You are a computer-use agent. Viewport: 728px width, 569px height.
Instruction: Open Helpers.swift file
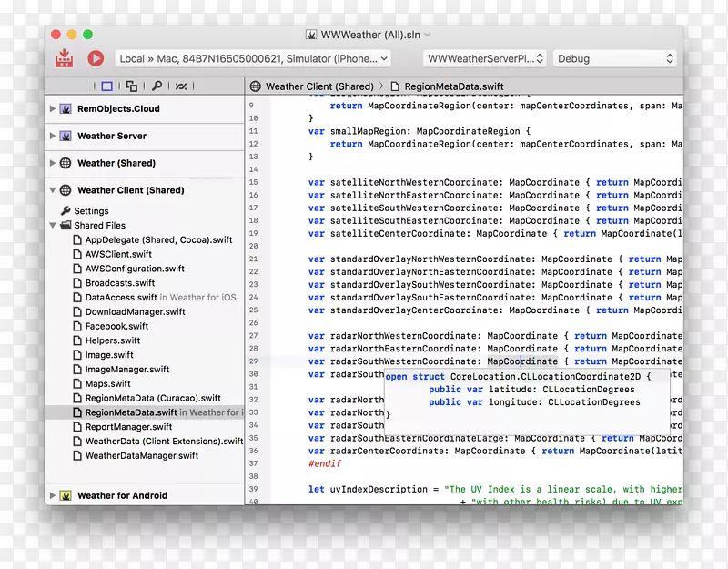(112, 340)
